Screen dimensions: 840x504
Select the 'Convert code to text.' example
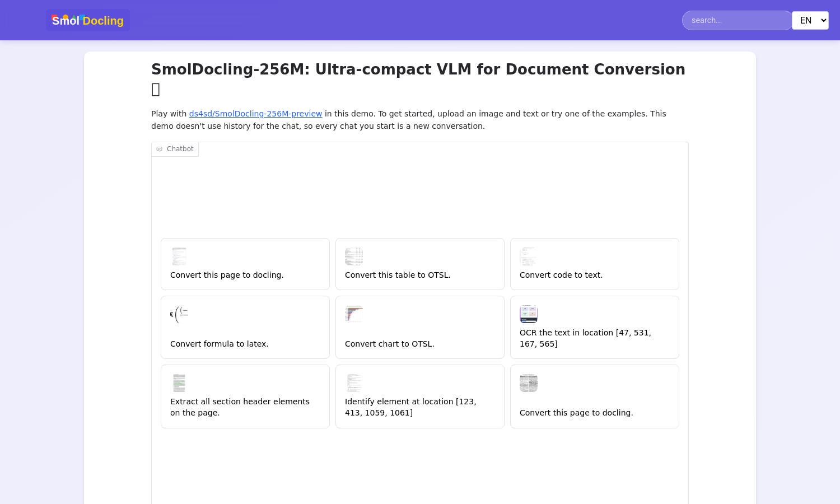click(595, 264)
